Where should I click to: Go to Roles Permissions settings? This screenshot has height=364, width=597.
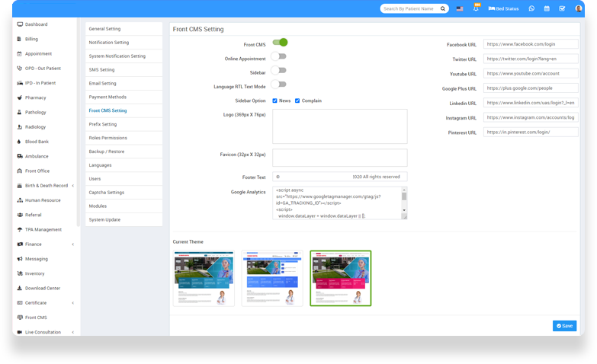pyautogui.click(x=107, y=138)
